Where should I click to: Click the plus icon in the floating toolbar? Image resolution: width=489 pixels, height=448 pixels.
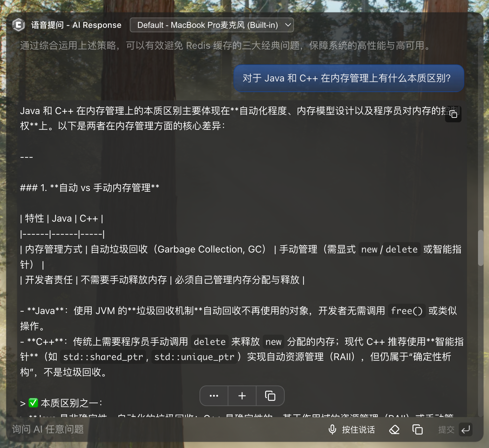click(x=242, y=396)
